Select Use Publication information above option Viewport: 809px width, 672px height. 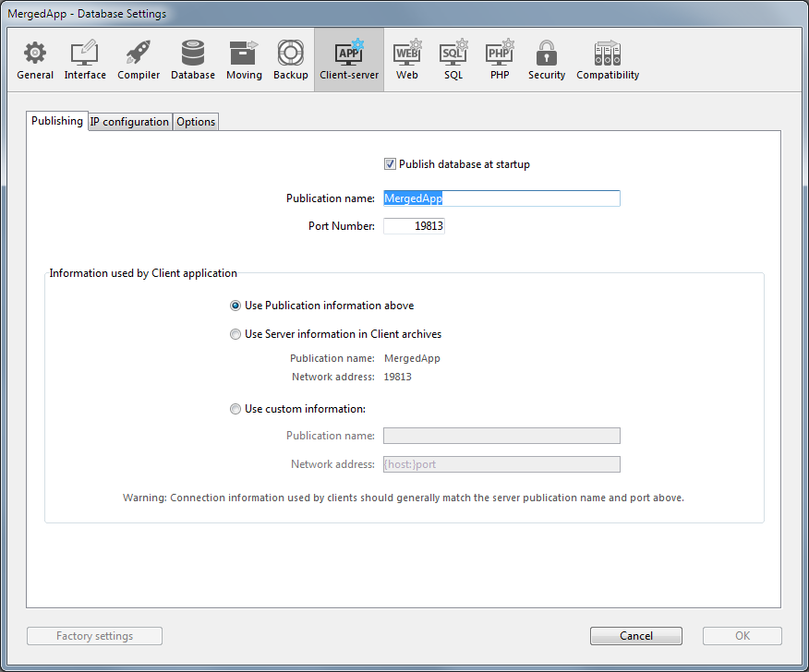pos(235,306)
